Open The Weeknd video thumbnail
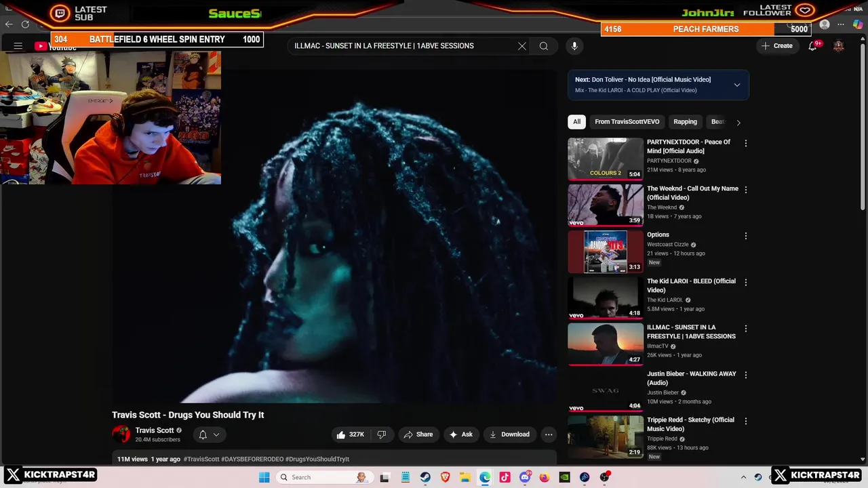The width and height of the screenshot is (868, 488). point(606,205)
